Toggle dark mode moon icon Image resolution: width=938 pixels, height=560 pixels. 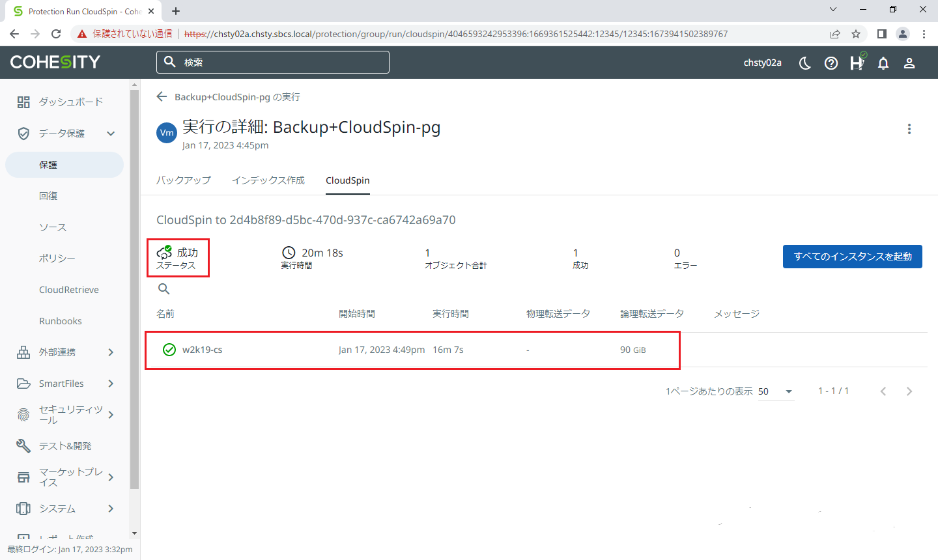pos(805,63)
